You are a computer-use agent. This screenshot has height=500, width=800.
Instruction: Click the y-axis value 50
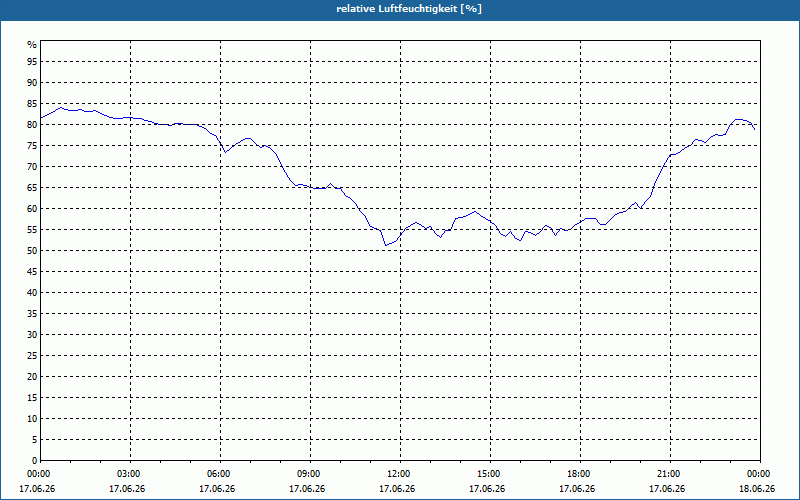point(32,251)
